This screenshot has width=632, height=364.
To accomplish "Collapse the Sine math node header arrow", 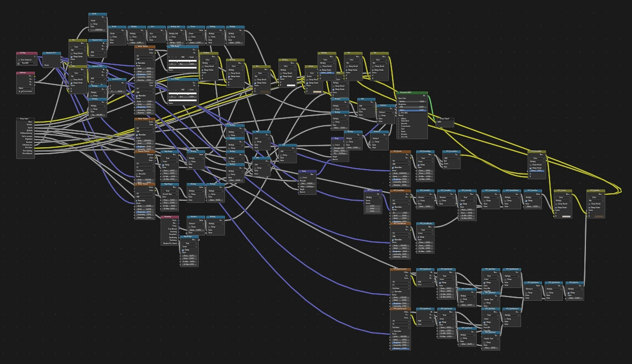I will (149, 27).
